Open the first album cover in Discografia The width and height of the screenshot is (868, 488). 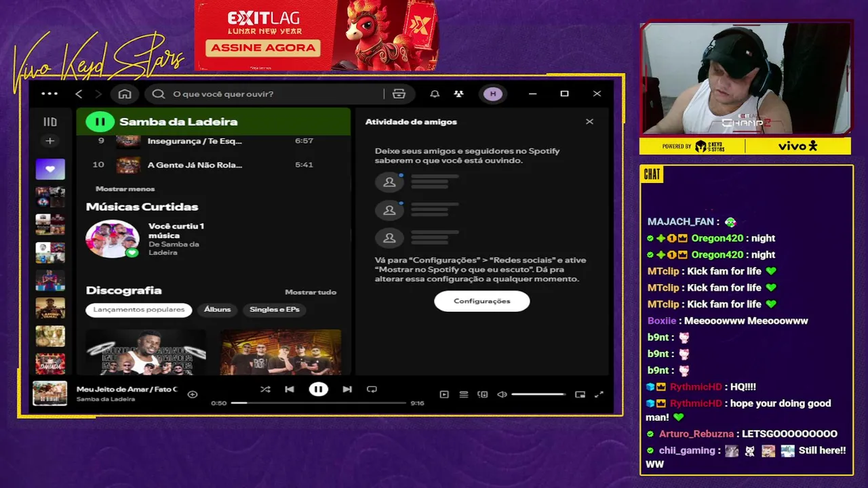coord(146,352)
